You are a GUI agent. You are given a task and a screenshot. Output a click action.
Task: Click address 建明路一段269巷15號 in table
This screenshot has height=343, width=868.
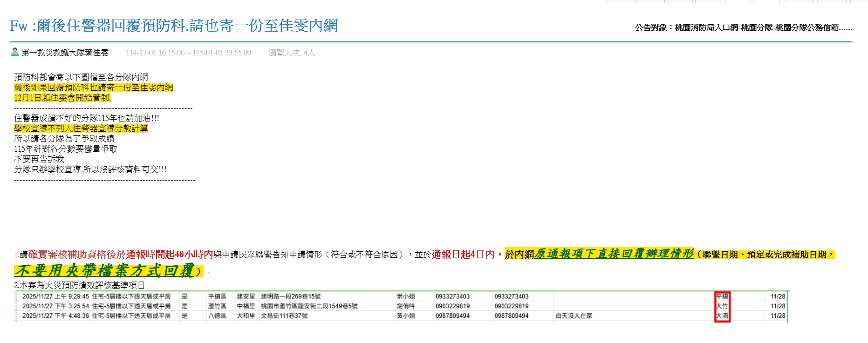click(291, 296)
